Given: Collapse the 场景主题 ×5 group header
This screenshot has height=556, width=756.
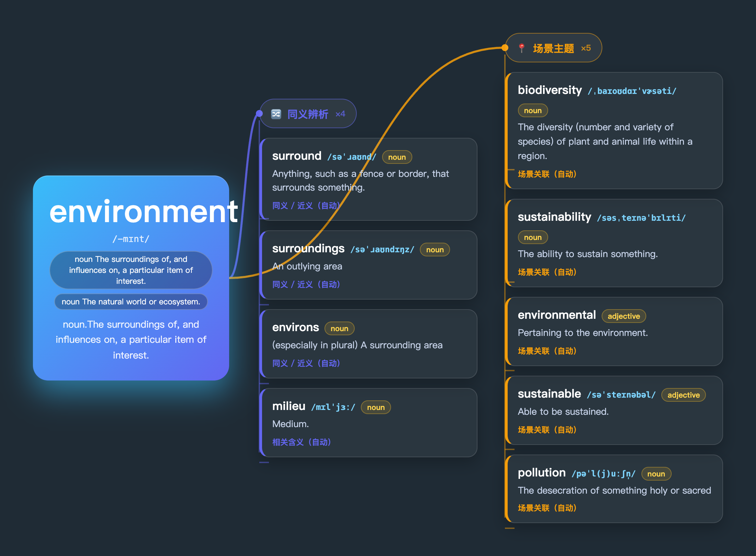Looking at the screenshot, I should coord(554,48).
